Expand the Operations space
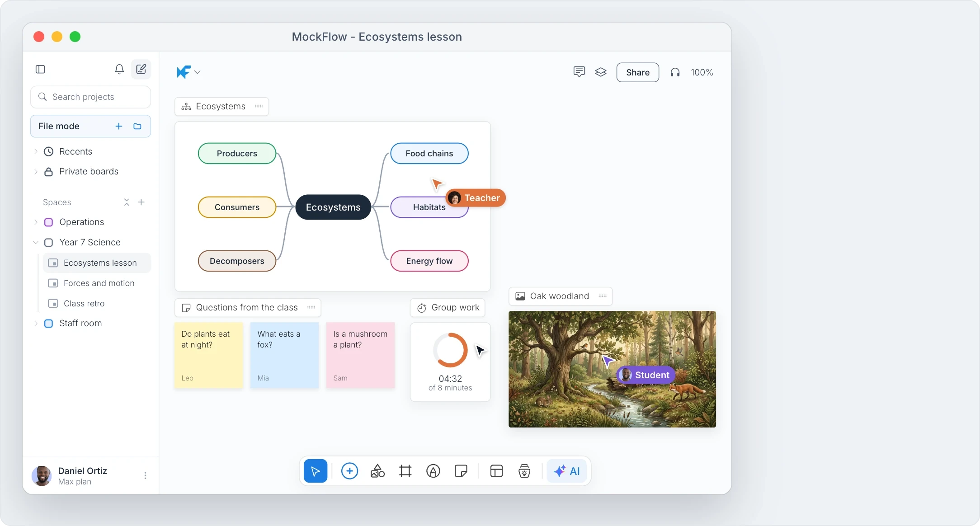 pyautogui.click(x=36, y=222)
